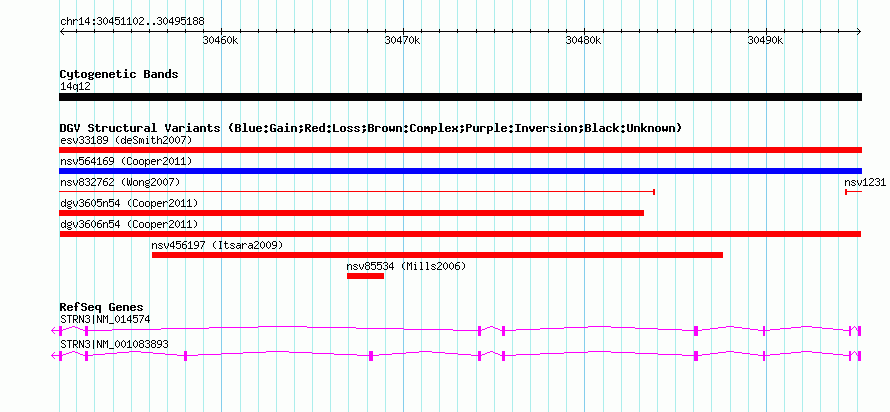Select the 14q12 band label

(75, 87)
